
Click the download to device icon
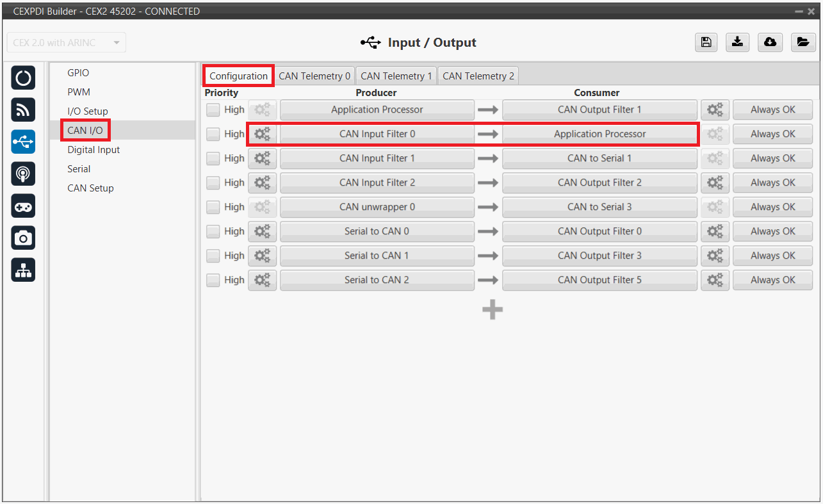coord(738,42)
